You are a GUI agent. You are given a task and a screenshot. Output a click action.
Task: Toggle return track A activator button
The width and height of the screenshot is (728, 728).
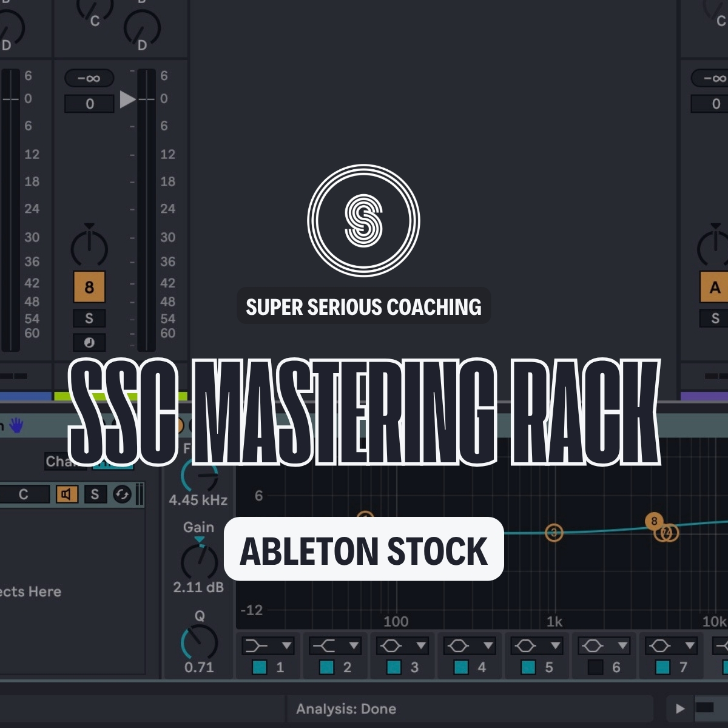(x=715, y=287)
